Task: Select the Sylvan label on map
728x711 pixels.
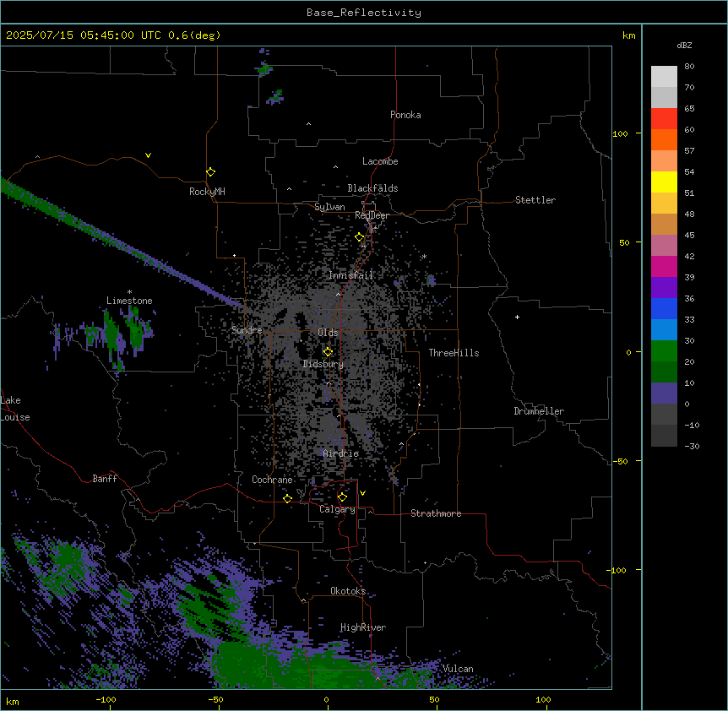Action: coord(329,207)
